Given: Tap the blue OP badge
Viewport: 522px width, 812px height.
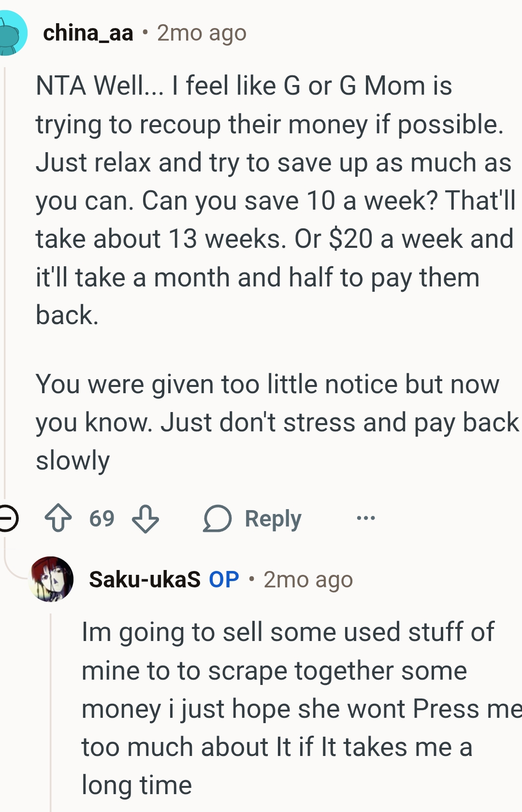Looking at the screenshot, I should (x=224, y=579).
